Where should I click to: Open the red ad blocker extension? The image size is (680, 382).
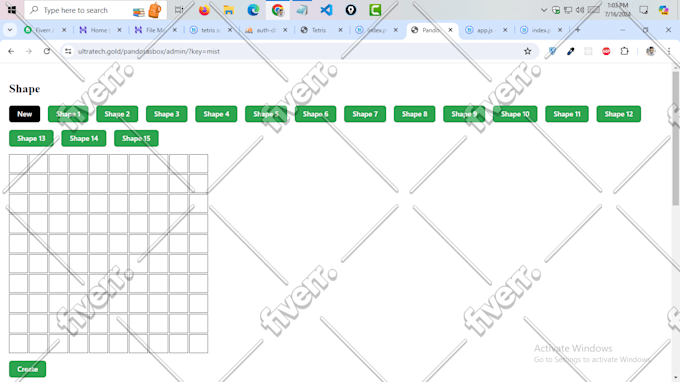point(606,51)
